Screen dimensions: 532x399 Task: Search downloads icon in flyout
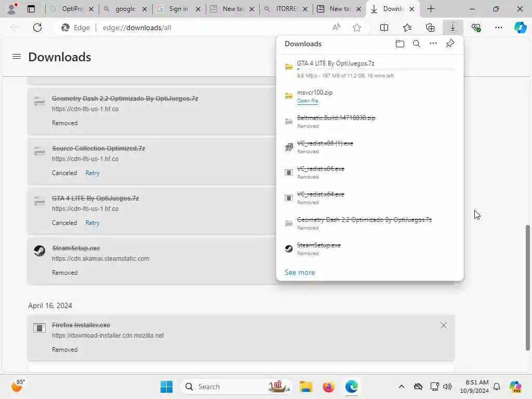click(417, 44)
